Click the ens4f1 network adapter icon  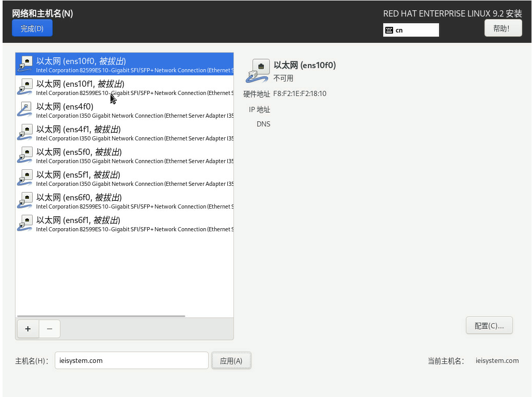(25, 132)
